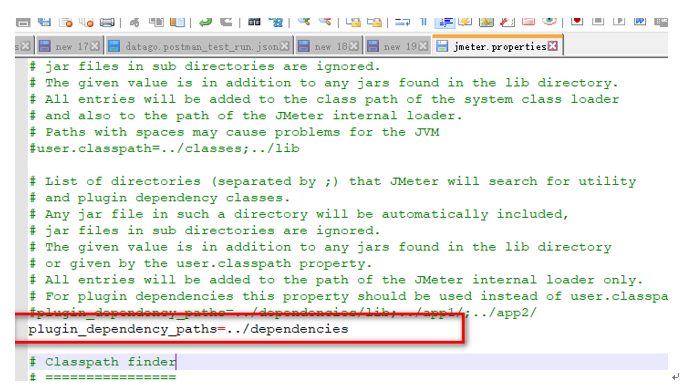This screenshot has width=684, height=391.
Task: Toggle file monitoring eye icon
Action: [x=549, y=22]
